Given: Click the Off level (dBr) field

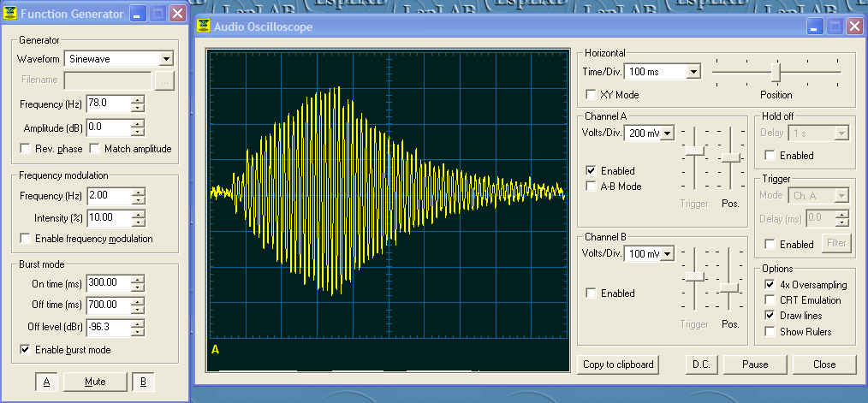Looking at the screenshot, I should tap(109, 327).
